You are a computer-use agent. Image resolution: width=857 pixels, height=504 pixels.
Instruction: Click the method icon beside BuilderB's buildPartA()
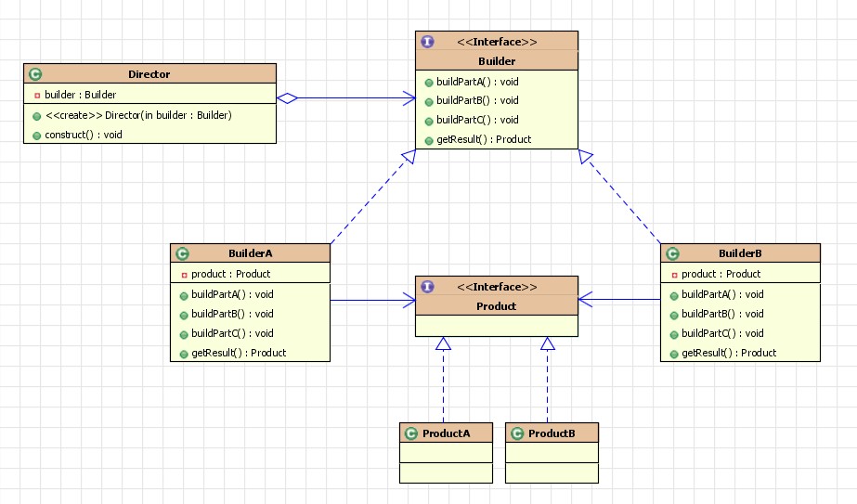coord(674,296)
